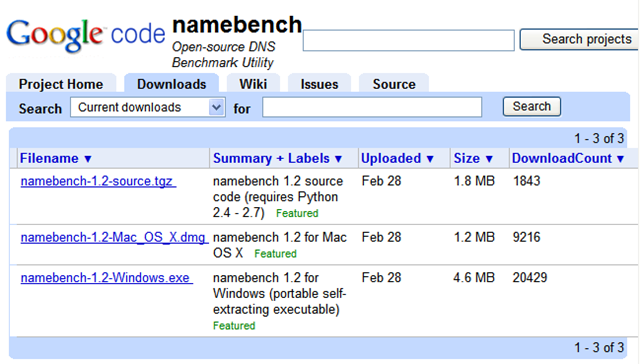Viewport: 640px width, 364px height.
Task: Expand the Summary + Labels column menu
Action: (338, 159)
